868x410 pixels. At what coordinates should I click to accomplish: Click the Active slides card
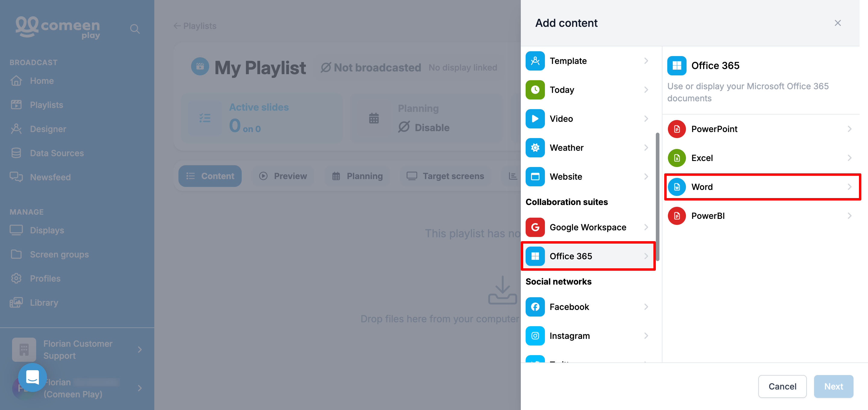click(262, 119)
